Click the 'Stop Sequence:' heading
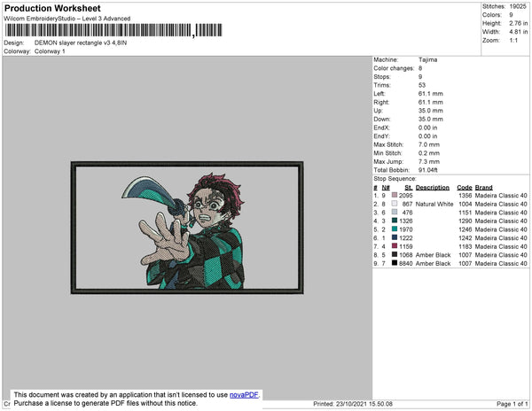The height and width of the screenshot is (411, 532). (x=395, y=179)
